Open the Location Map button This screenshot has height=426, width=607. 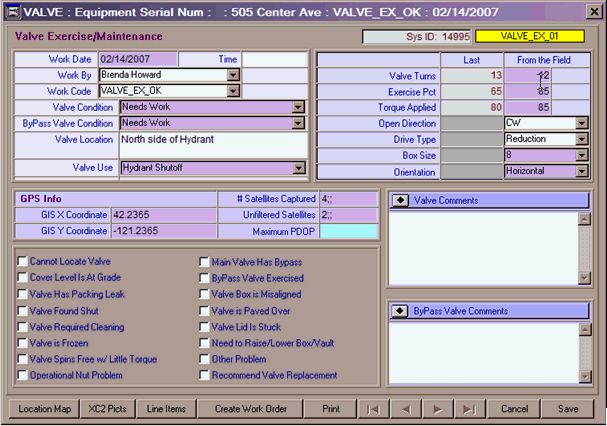point(45,409)
